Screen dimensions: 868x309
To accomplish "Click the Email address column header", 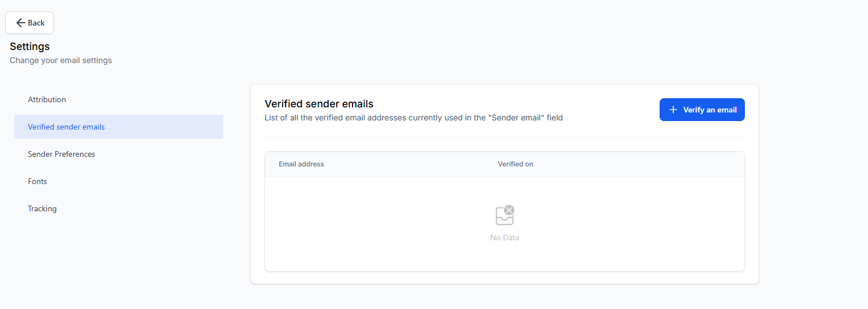I will pyautogui.click(x=301, y=164).
